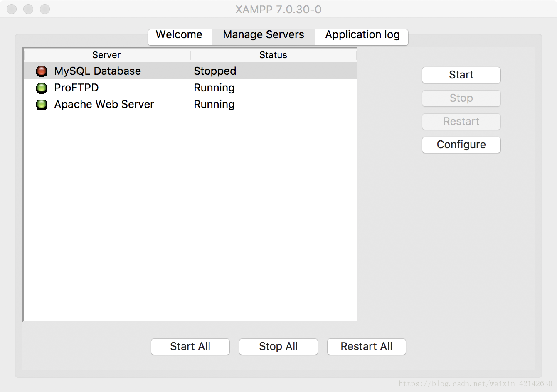Screen dimensions: 557x392
Task: Click Apache Web Server's green status indicator
Action: (x=41, y=104)
